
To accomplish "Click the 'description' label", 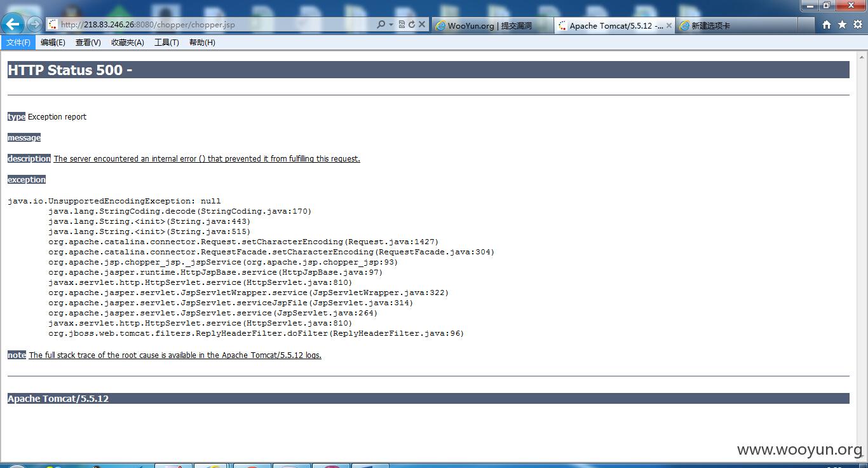I will point(29,158).
